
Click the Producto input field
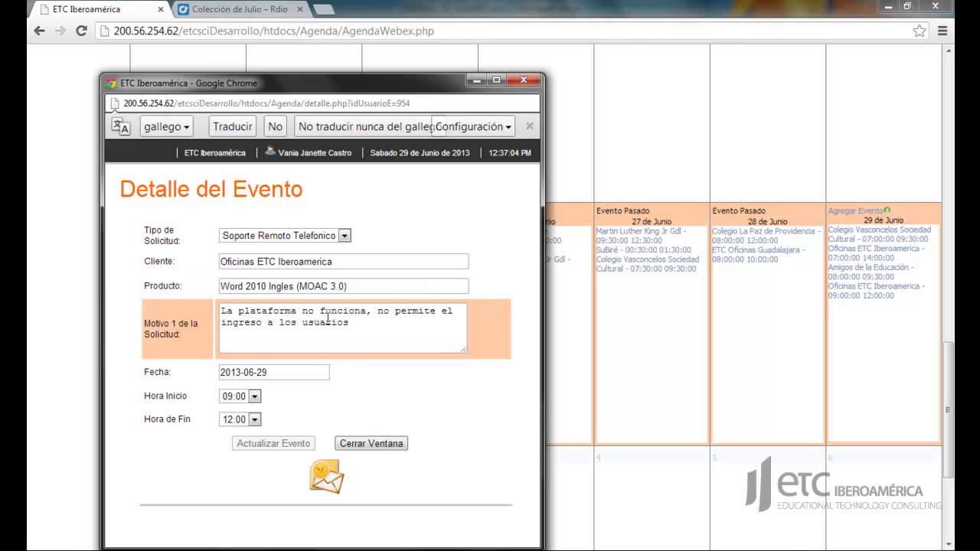[x=344, y=286]
